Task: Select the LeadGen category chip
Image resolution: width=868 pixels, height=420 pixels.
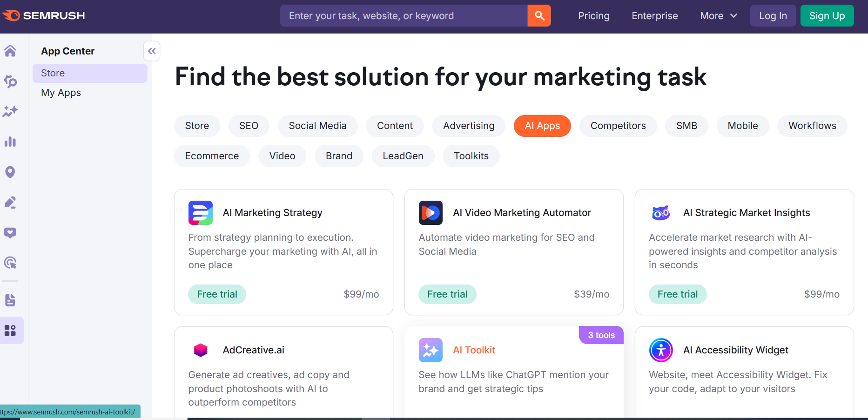Action: [x=403, y=156]
